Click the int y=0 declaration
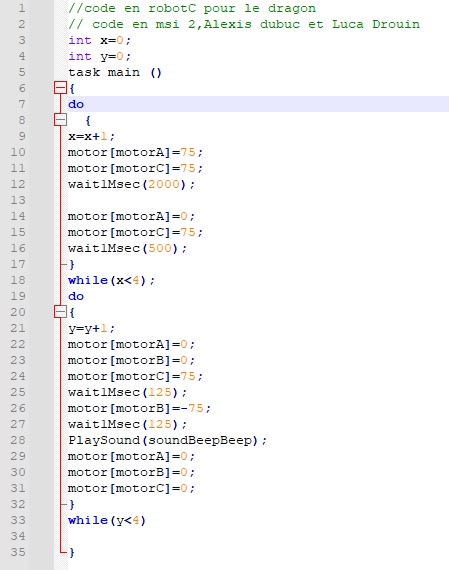Viewport: 449px width, 570px height. click(99, 56)
